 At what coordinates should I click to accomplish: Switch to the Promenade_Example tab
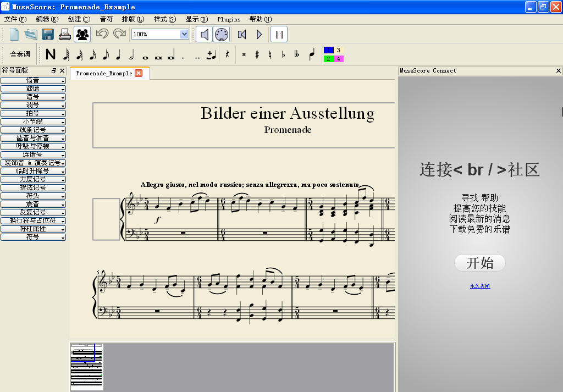tap(104, 73)
